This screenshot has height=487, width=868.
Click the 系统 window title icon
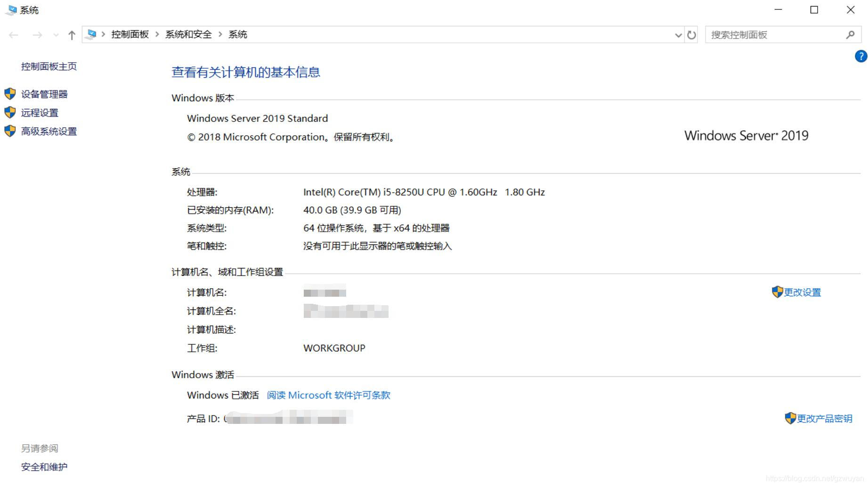pos(12,10)
